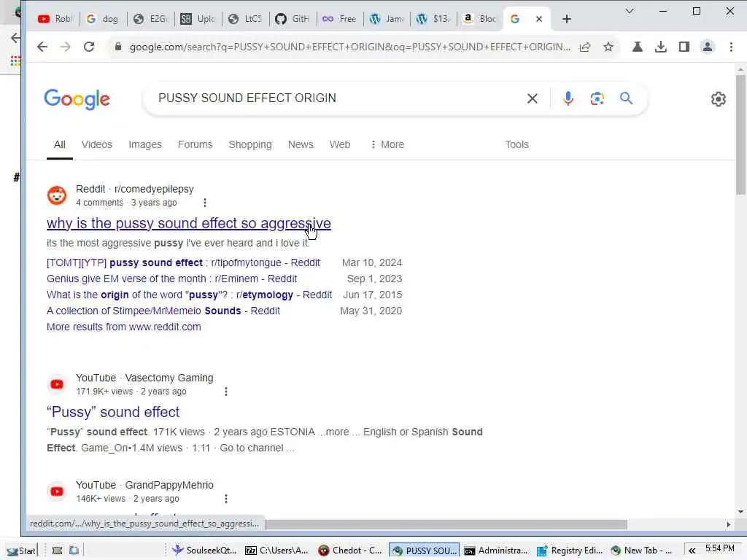Open Chrome three-dot menu
This screenshot has width=747, height=560.
coord(731,47)
